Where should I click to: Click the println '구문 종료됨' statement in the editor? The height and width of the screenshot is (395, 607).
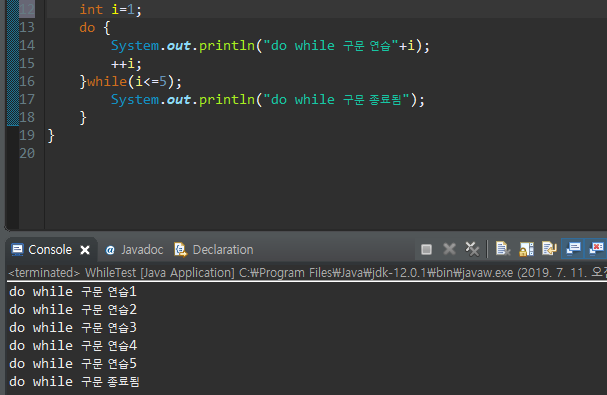268,100
